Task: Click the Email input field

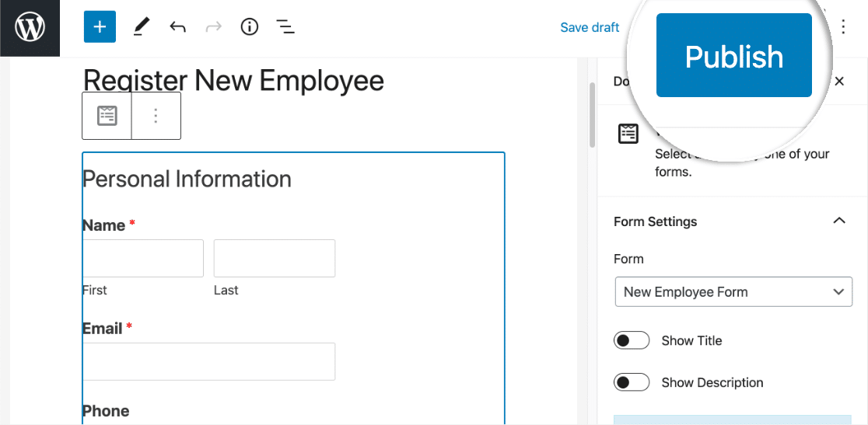Action: click(208, 361)
